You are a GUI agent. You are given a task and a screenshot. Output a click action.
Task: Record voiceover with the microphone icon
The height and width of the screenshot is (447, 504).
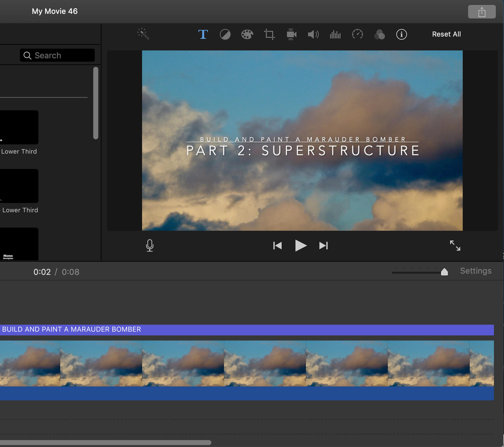pyautogui.click(x=150, y=246)
